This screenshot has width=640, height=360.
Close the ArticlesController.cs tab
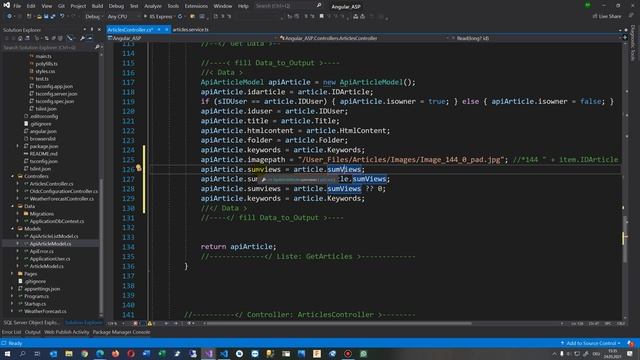point(167,29)
